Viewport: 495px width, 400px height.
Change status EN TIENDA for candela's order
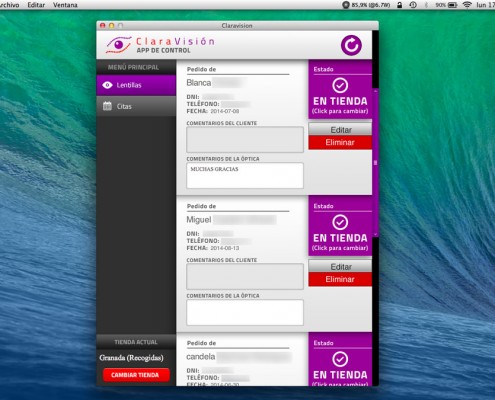tap(340, 360)
